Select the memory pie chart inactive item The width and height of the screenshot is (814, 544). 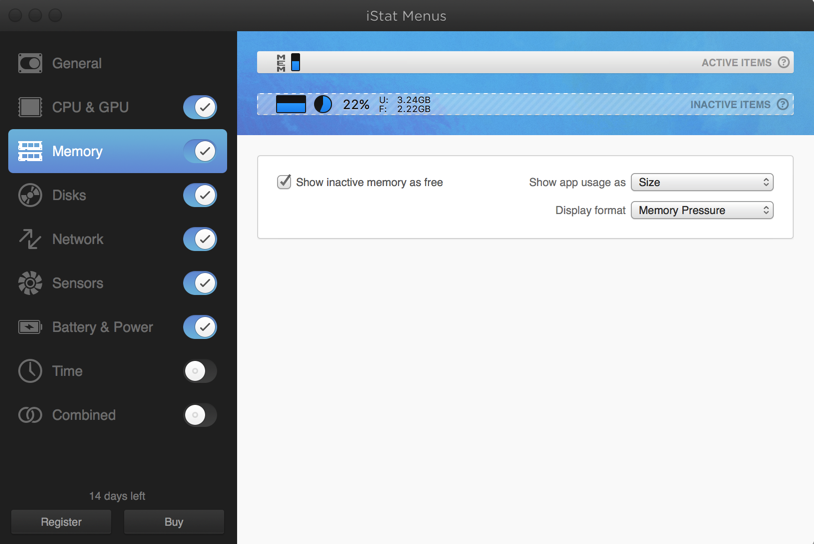323,104
